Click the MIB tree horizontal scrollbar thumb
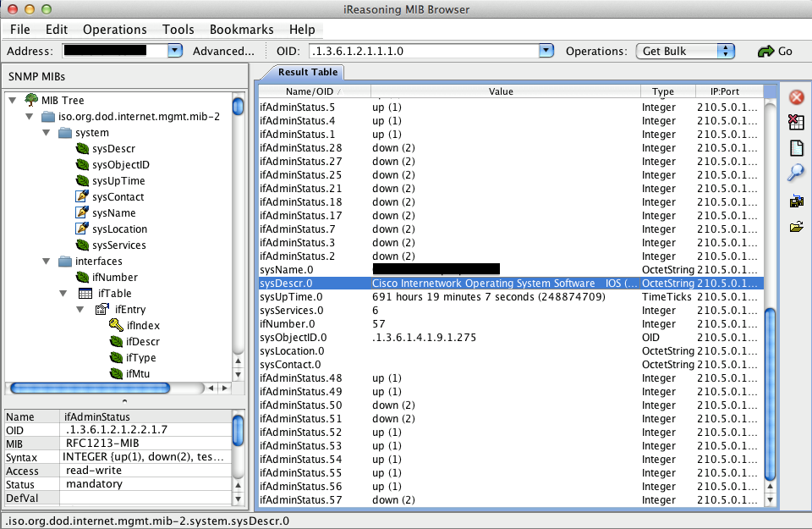The width and height of the screenshot is (812, 529). point(91,388)
